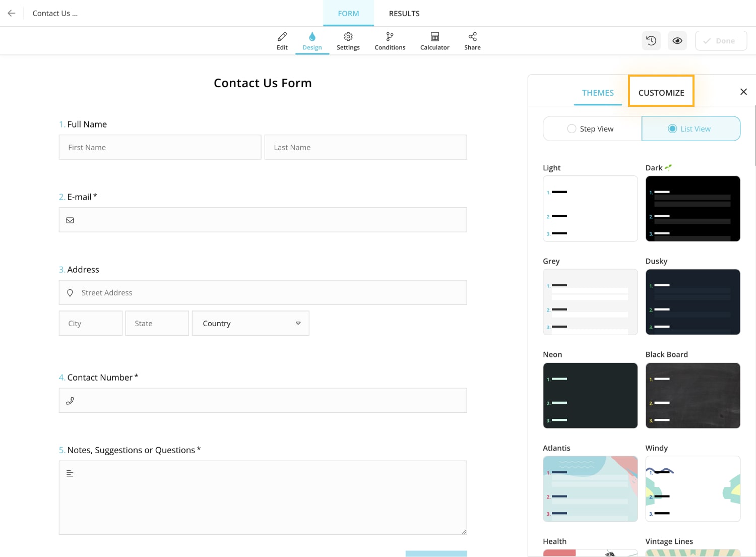Click the E-mail input field
Viewport: 756px width, 557px height.
coord(263,220)
